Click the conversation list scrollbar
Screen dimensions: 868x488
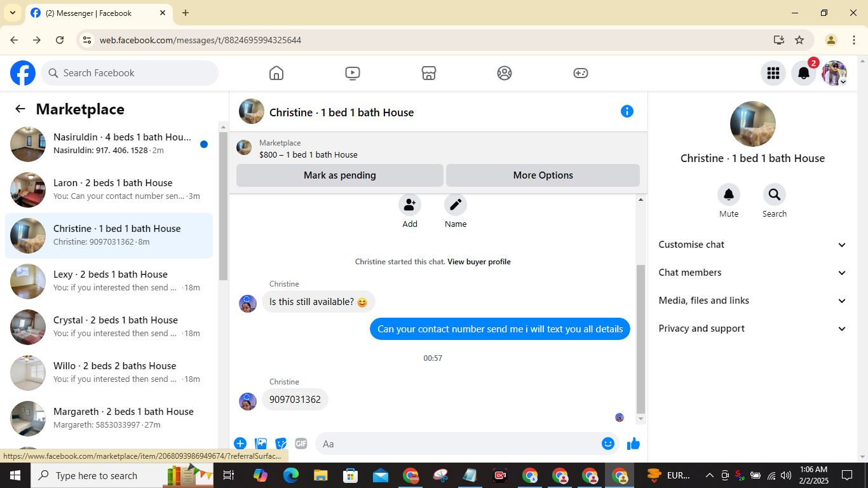[223, 207]
